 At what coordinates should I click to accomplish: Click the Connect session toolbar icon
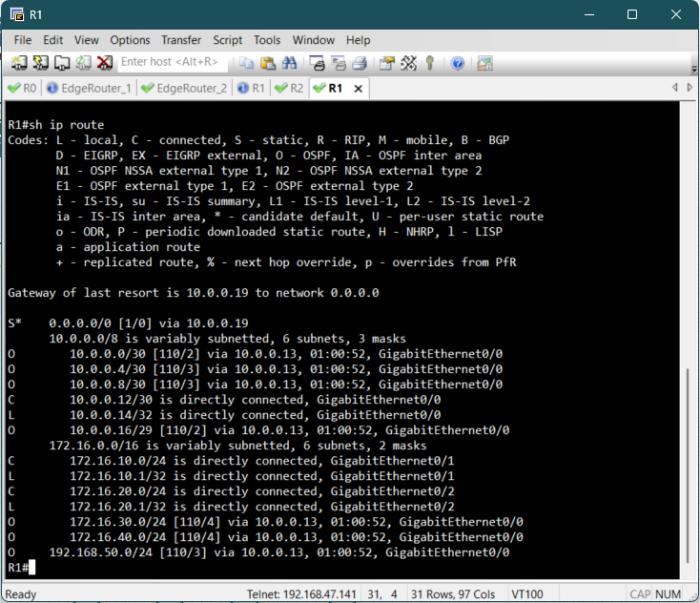click(19, 63)
